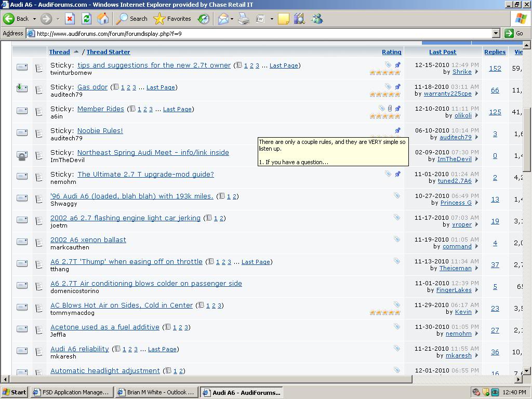Image resolution: width=532 pixels, height=399 pixels.
Task: Open the address bar dropdown list
Action: 496,33
